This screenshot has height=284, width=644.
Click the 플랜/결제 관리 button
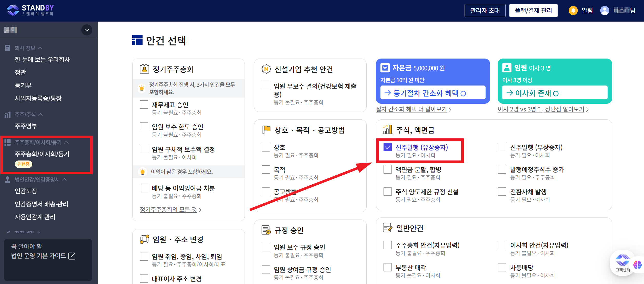533,11
